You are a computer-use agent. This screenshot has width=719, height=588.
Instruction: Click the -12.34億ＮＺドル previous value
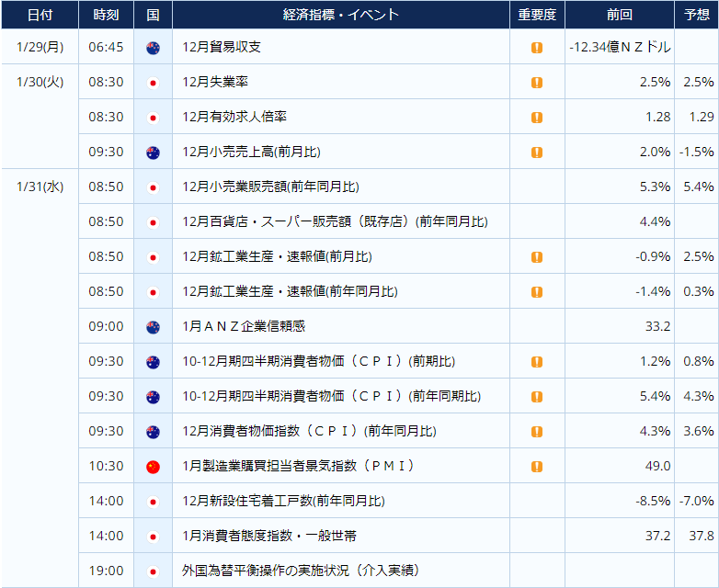620,47
